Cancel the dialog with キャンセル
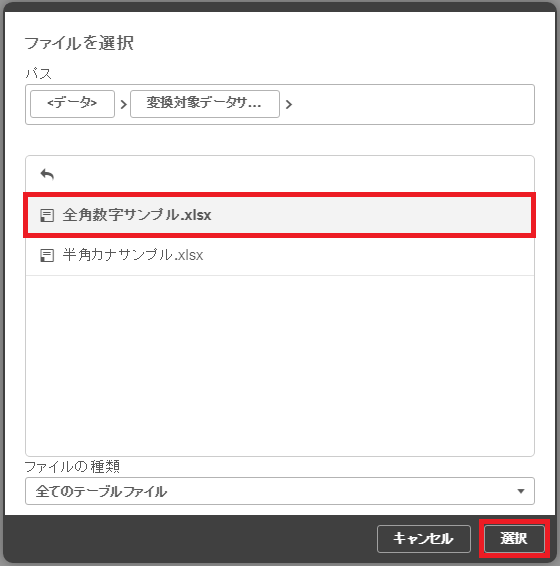Screen dimensions: 560x566 (424, 539)
